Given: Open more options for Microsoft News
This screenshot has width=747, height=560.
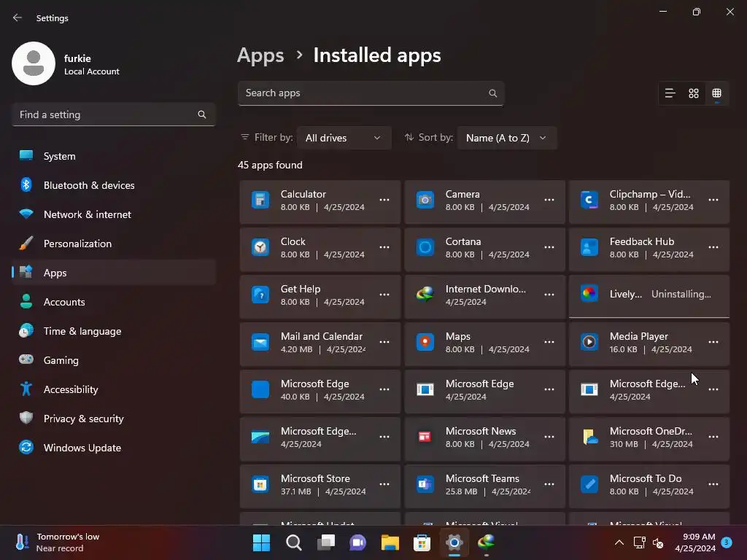Looking at the screenshot, I should [549, 437].
